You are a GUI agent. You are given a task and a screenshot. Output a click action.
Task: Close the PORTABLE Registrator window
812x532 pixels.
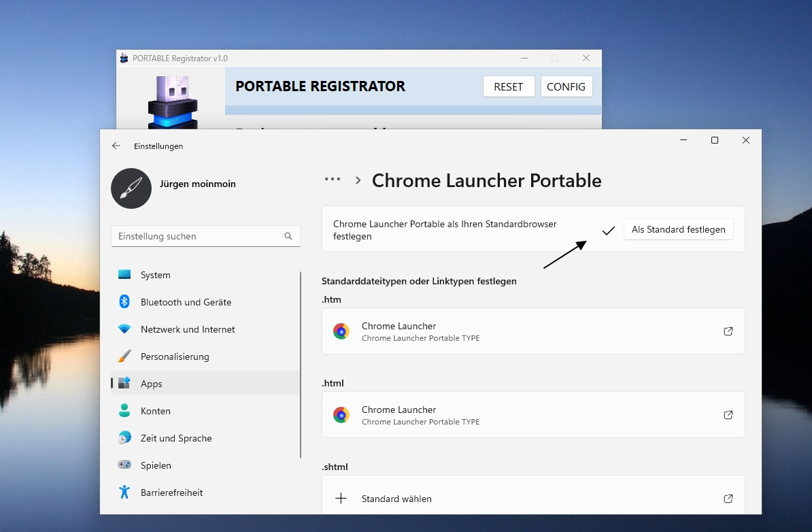point(586,58)
